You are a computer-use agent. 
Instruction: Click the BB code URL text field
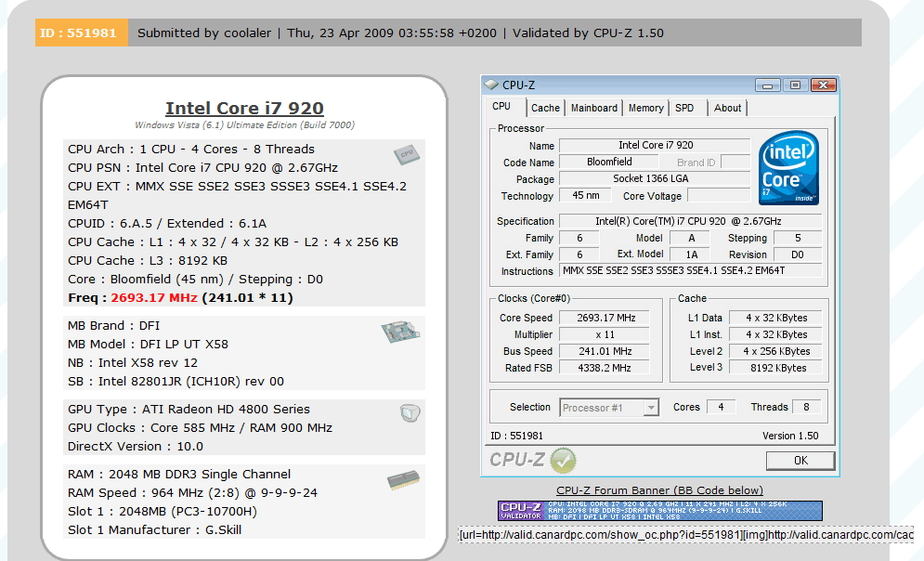click(686, 534)
